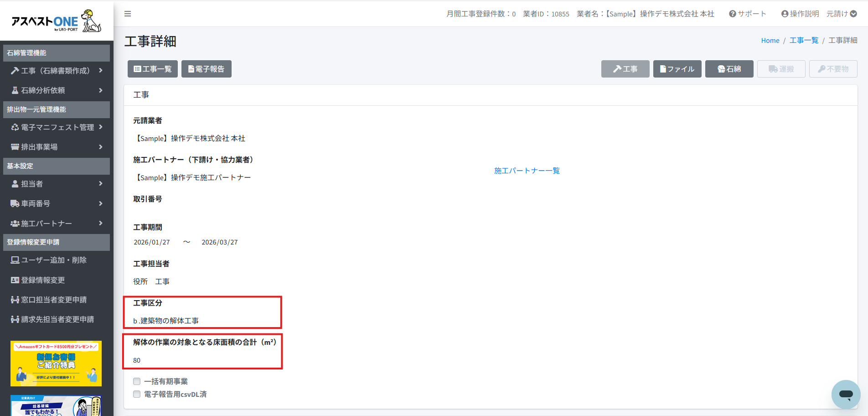The height and width of the screenshot is (416, 868).
Task: Switch to the 石綿 tab
Action: pos(729,69)
